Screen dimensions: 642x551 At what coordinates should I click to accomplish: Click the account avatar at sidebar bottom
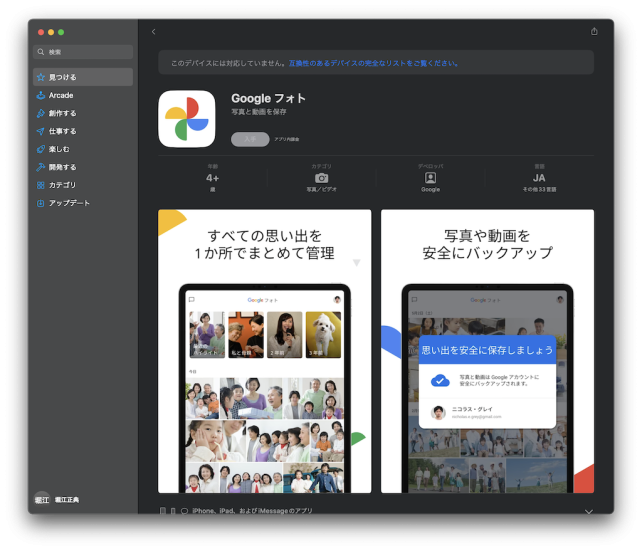[x=42, y=499]
